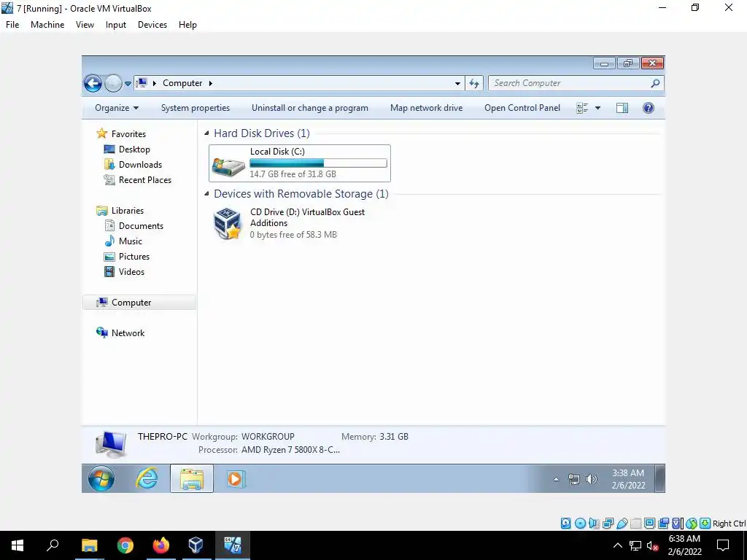Collapse Devices with Removable Storage group
This screenshot has height=560, width=747.
206,194
